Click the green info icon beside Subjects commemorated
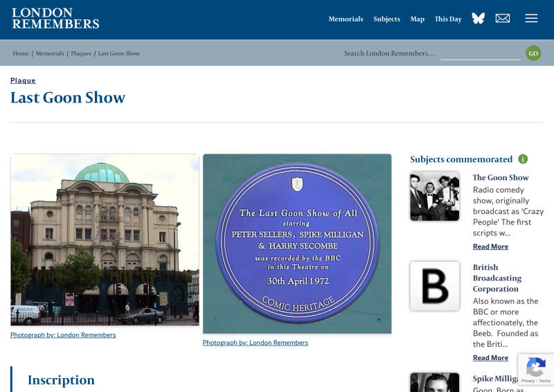554x392 pixels. coord(523,159)
